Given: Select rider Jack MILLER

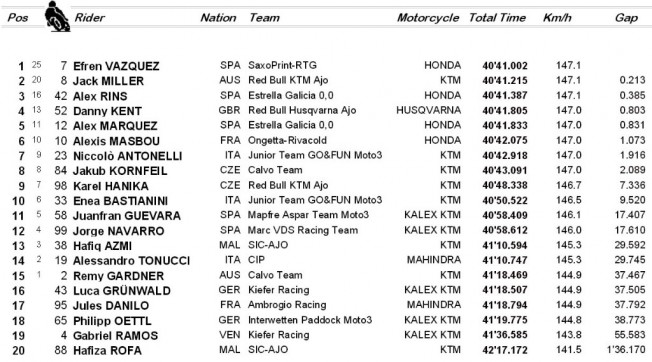Looking at the screenshot, I should 108,81.
